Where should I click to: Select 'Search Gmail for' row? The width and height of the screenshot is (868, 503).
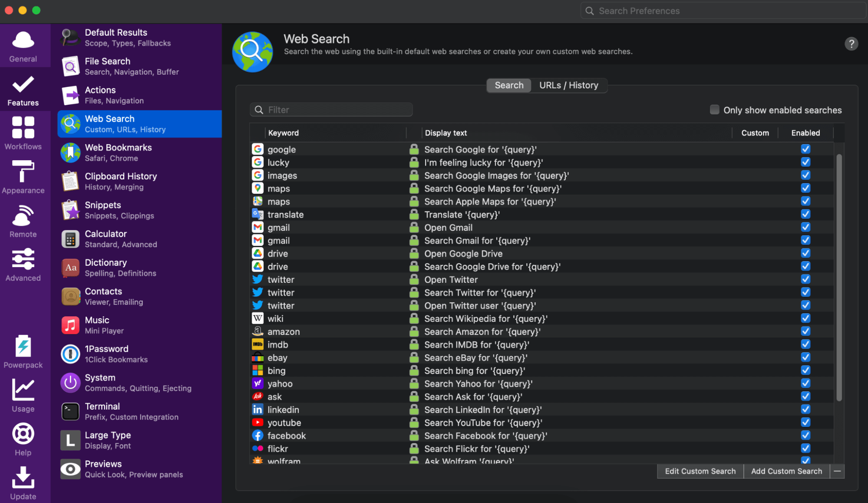pyautogui.click(x=541, y=241)
